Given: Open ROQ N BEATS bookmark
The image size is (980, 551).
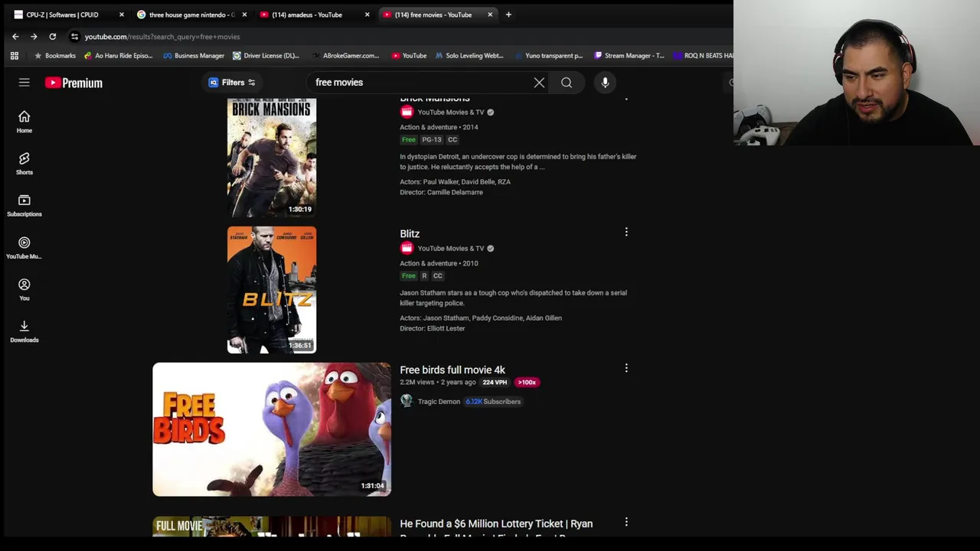Looking at the screenshot, I should [703, 56].
